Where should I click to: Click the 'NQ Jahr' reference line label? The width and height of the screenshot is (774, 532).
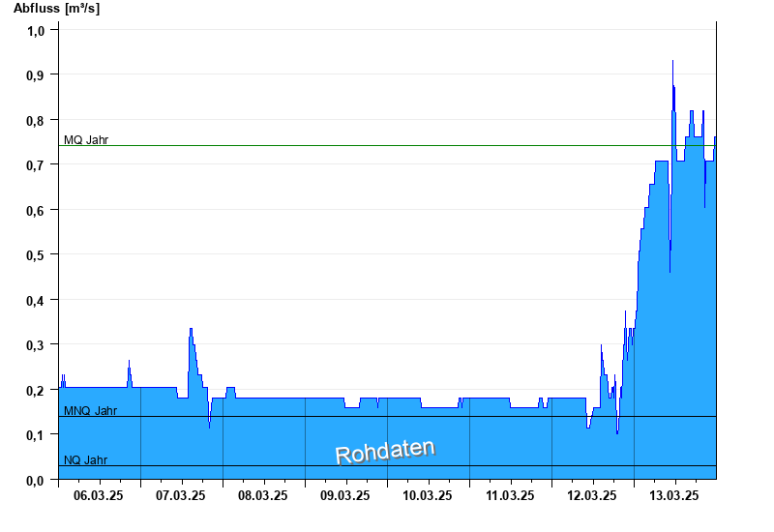click(85, 460)
